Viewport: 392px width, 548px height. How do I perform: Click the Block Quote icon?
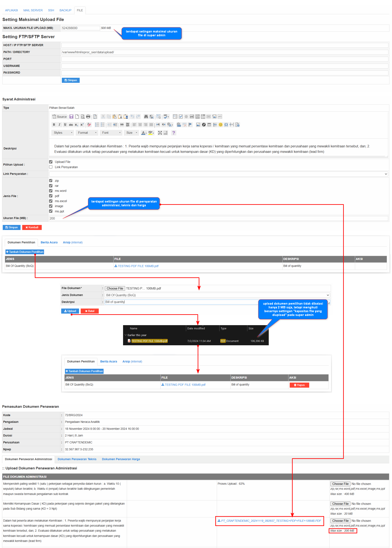point(122,125)
